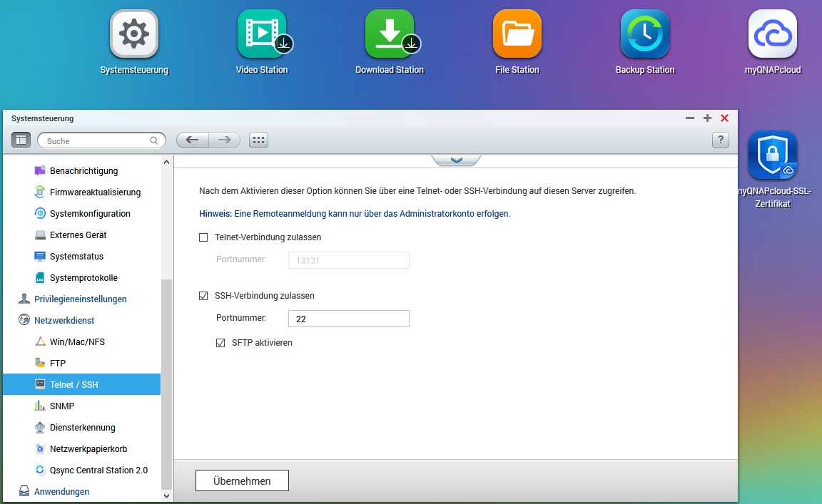This screenshot has width=822, height=504.
Task: Click the SSH port number field 22
Action: pyautogui.click(x=349, y=319)
